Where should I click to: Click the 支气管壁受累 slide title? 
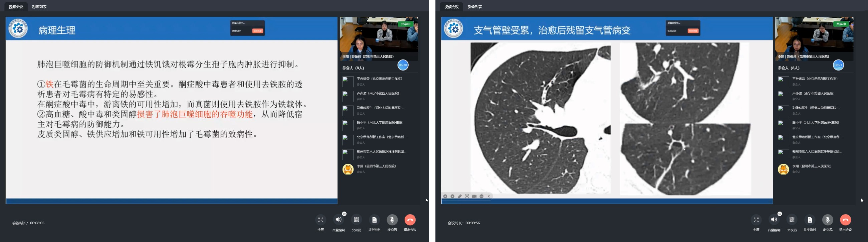pos(552,30)
